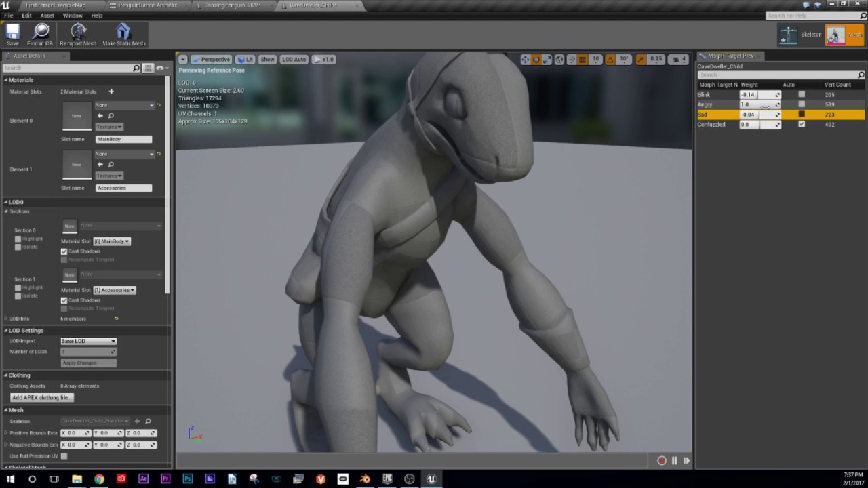Click the Reimport Mesh icon
Image resolution: width=868 pixels, height=488 pixels.
[78, 35]
